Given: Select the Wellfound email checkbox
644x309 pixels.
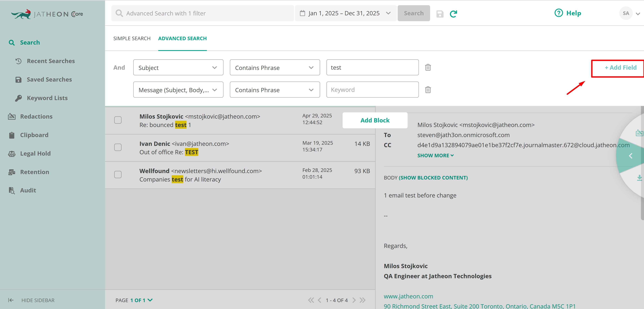Looking at the screenshot, I should (118, 175).
